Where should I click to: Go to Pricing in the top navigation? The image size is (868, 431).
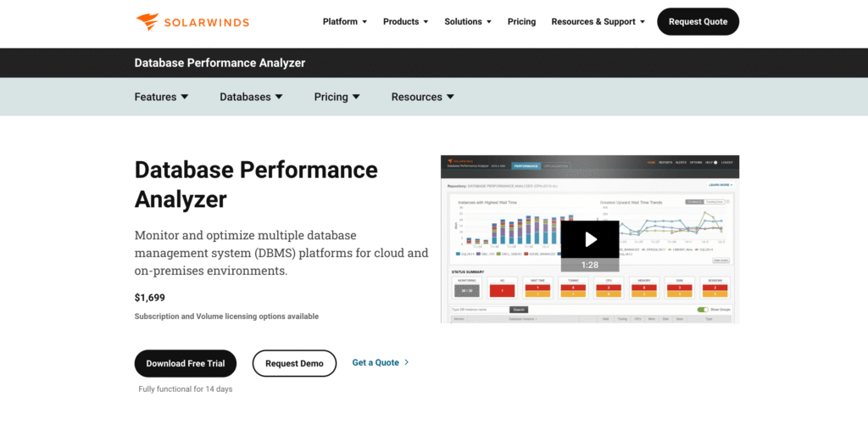coord(521,21)
